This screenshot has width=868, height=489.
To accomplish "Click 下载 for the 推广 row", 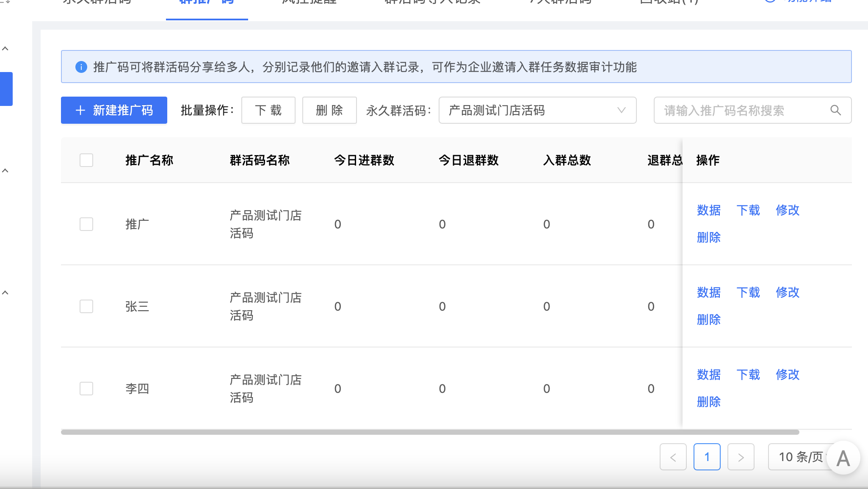I will 748,210.
